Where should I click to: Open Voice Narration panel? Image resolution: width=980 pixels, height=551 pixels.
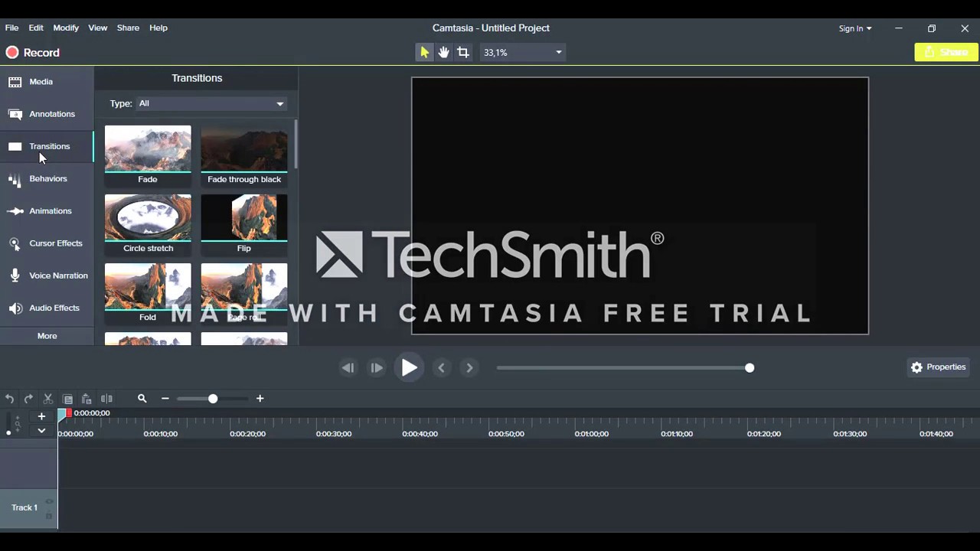[46, 275]
